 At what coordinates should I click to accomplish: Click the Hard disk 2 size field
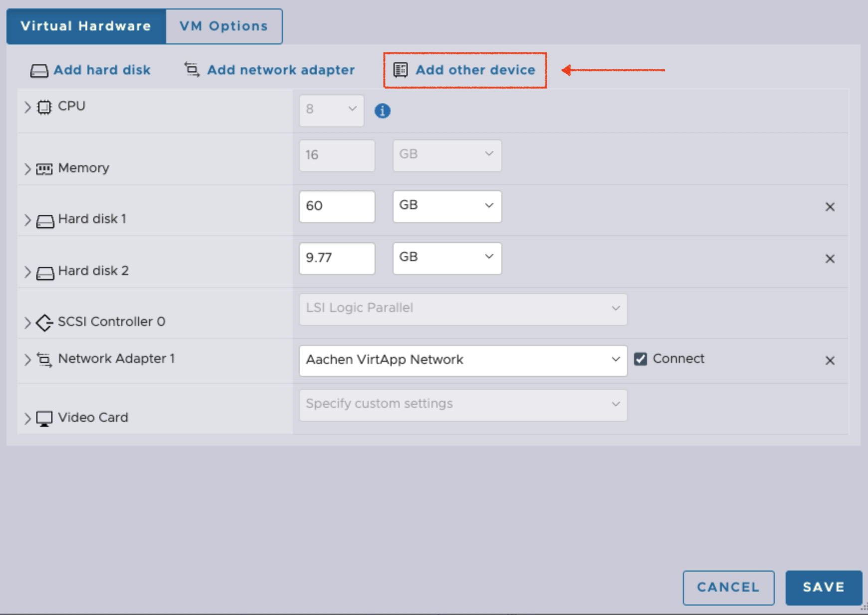337,258
